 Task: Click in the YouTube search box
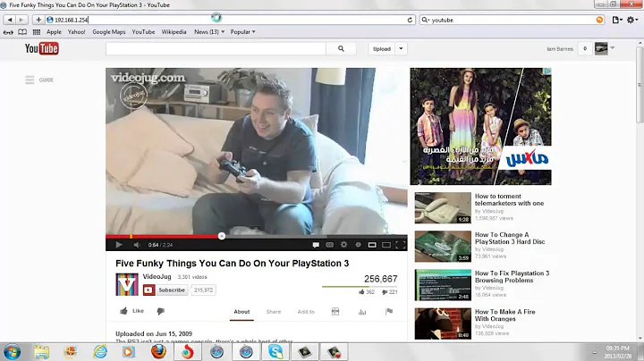point(216,49)
